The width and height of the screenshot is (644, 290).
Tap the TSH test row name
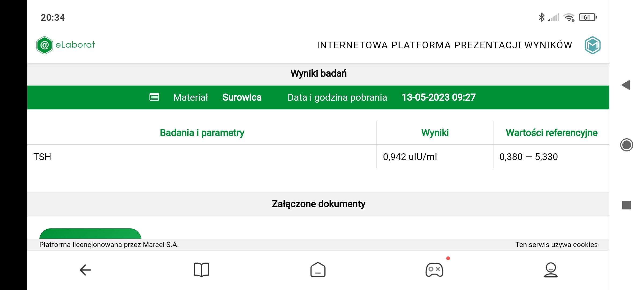(42, 157)
